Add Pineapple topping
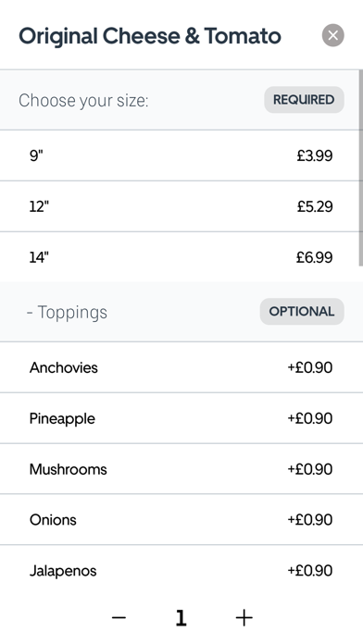Image resolution: width=363 pixels, height=644 pixels. pos(181,418)
